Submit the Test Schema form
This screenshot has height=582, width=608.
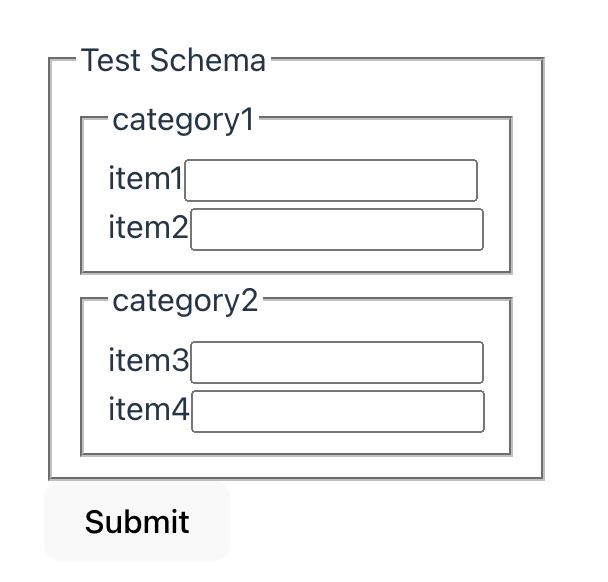coord(137,522)
